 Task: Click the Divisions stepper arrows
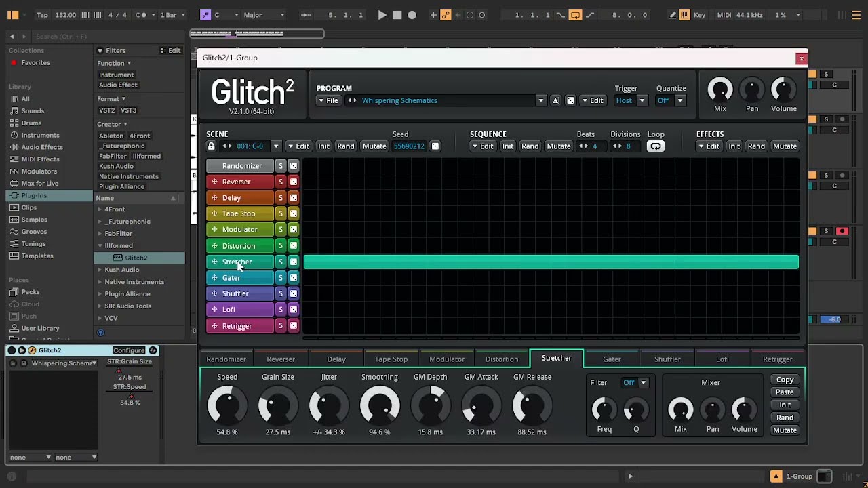[x=617, y=146]
